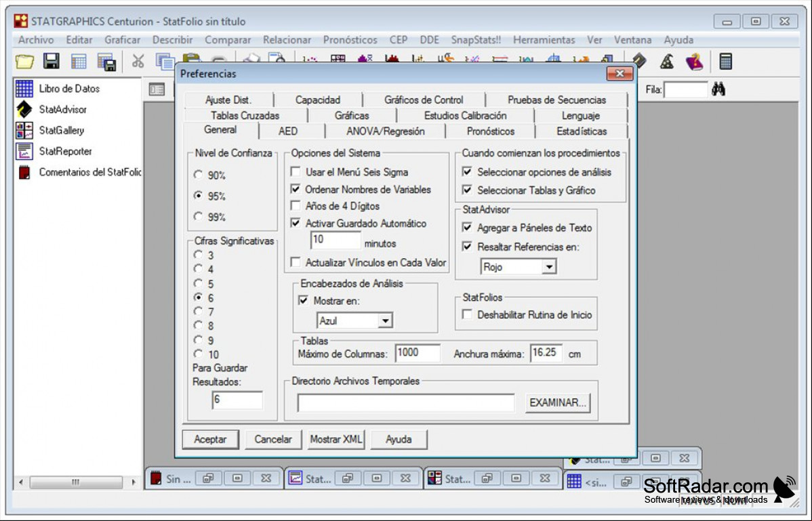Close the Preferencias dialog
Viewport: 812px width, 521px height.
(620, 73)
